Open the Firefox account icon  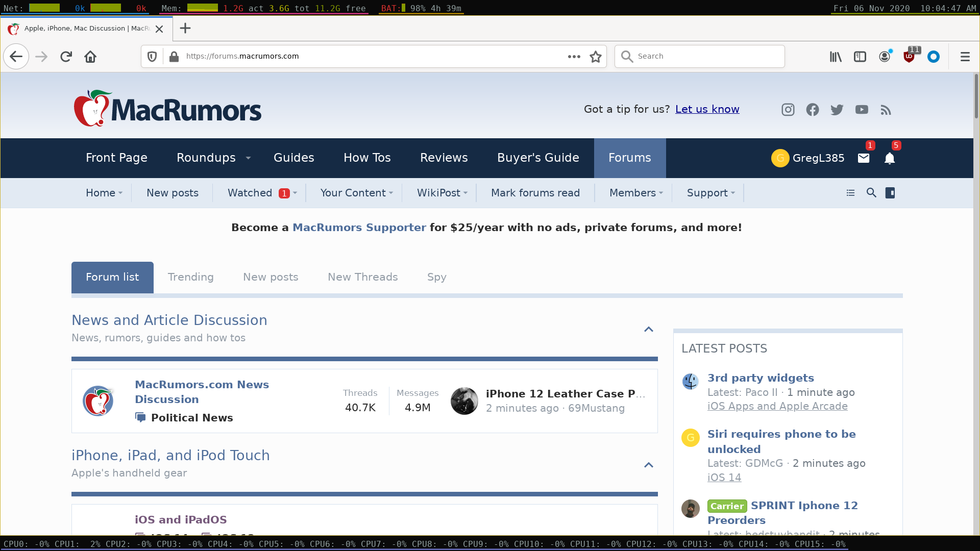pyautogui.click(x=885, y=57)
